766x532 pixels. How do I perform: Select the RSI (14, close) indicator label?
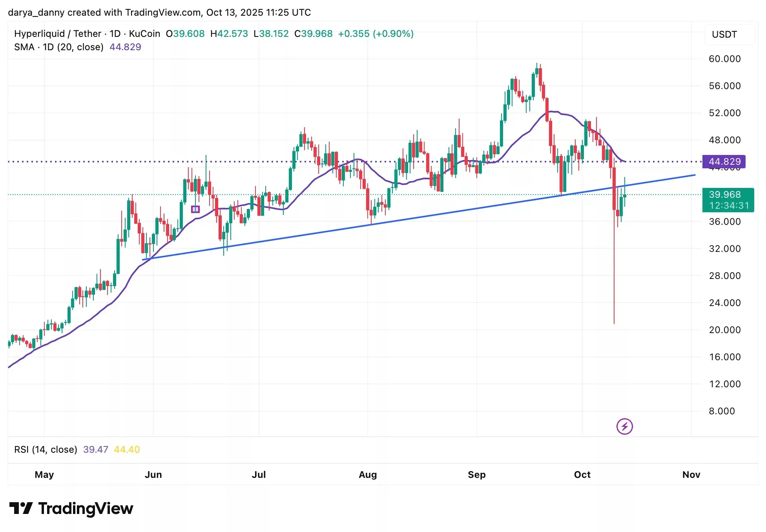pyautogui.click(x=46, y=450)
